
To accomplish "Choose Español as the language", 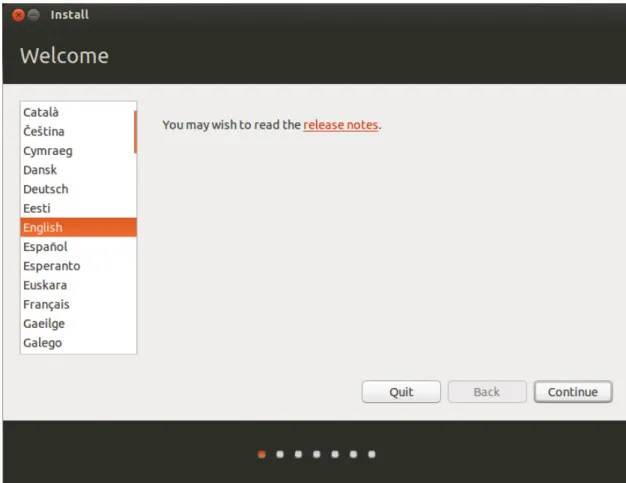I will [78, 246].
